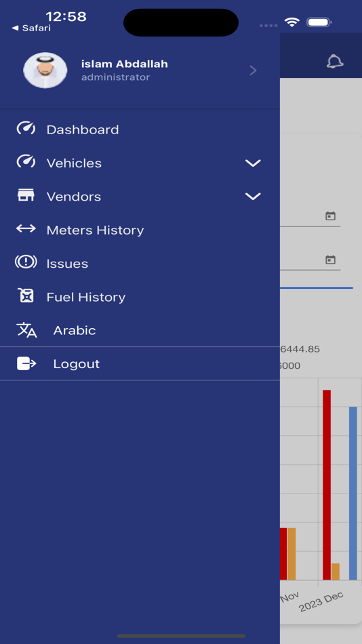This screenshot has width=362, height=644.
Task: Open the second date field calendar icon
Action: pos(330,260)
